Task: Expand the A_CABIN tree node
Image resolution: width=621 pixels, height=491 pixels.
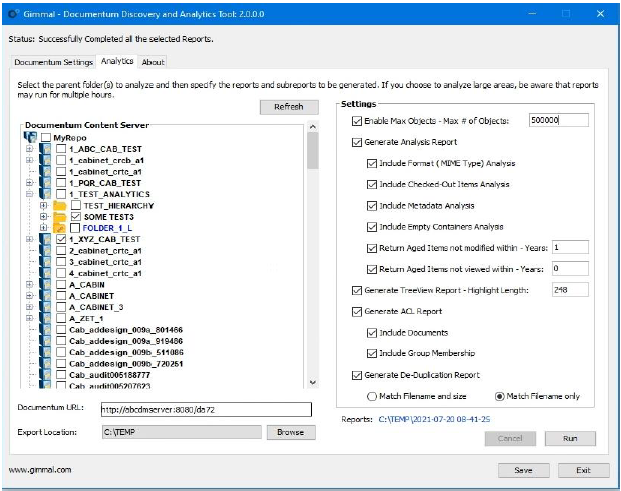Action: (29, 284)
